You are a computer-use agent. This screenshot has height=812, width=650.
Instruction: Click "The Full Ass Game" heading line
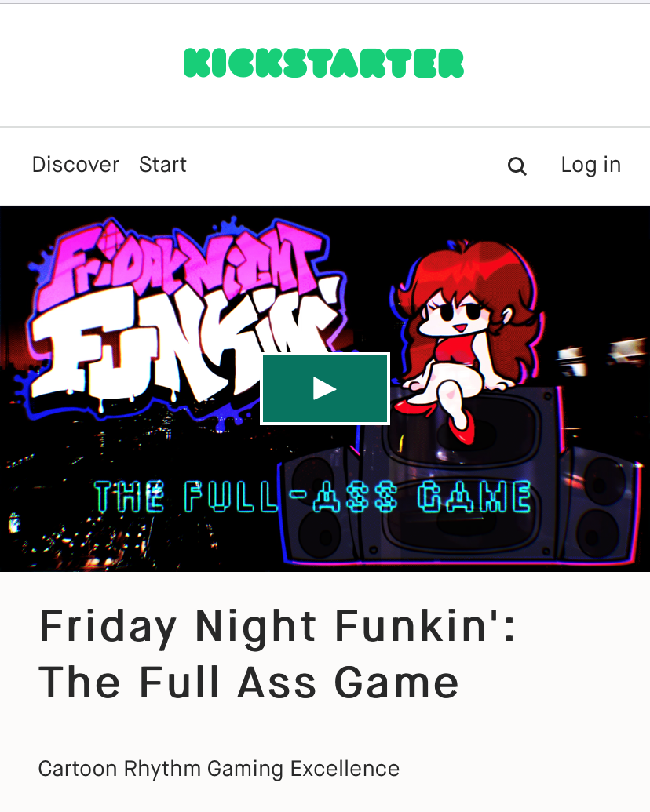[x=249, y=683]
